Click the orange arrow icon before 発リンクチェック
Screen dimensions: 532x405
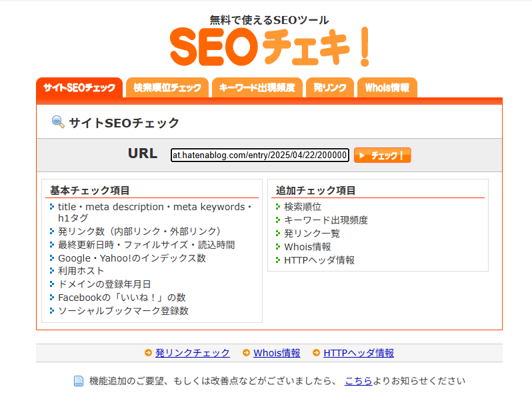pyautogui.click(x=148, y=353)
